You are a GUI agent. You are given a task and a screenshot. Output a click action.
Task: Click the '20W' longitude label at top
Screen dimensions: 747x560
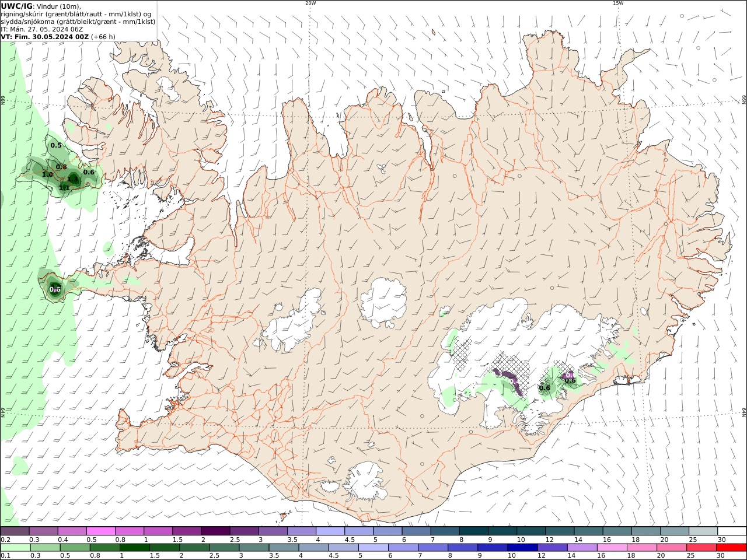click(310, 3)
